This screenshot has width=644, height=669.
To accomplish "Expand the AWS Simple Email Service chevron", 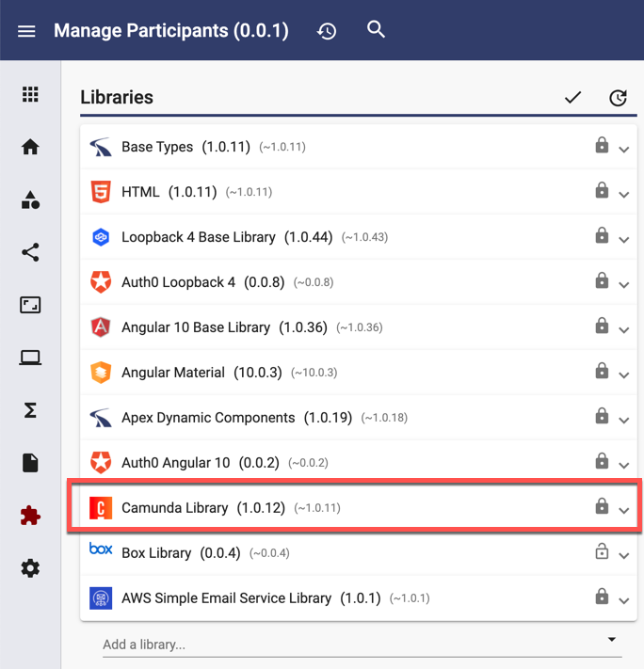I will [x=624, y=601].
